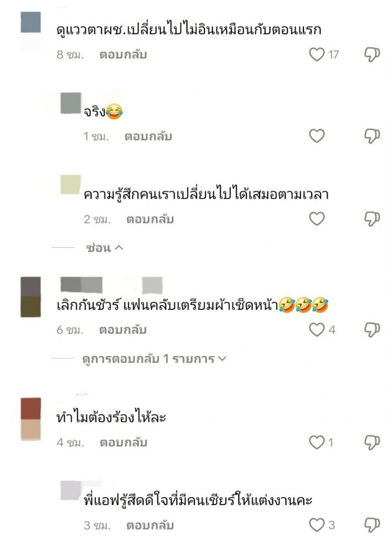Reply to the เลิกกันชัวร์ comment
The height and width of the screenshot is (541, 392).
[123, 330]
